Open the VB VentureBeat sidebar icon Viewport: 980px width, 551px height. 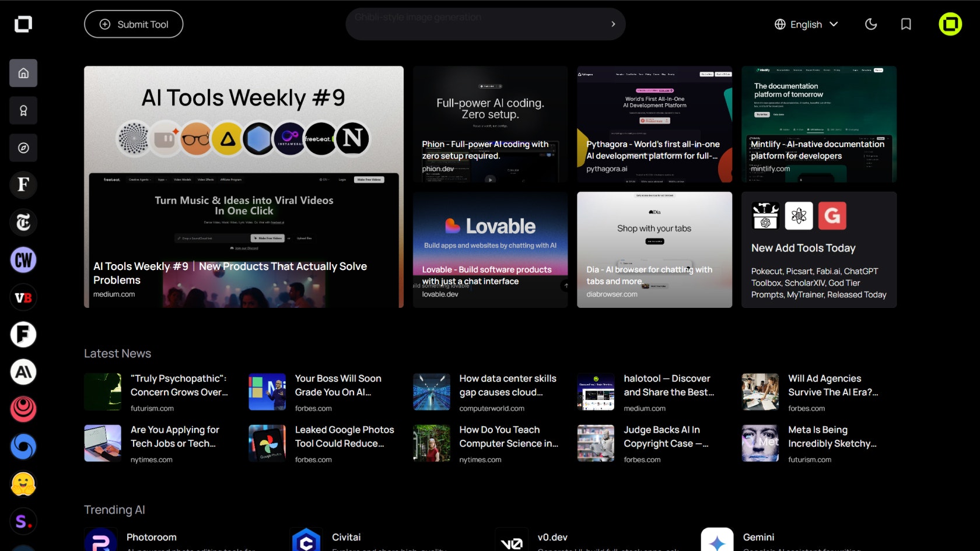pos(23,297)
